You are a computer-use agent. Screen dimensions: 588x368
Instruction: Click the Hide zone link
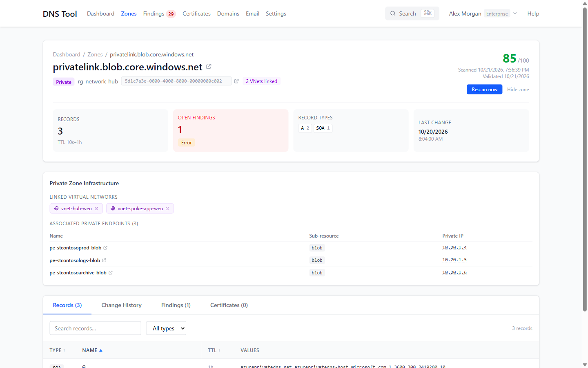coord(518,90)
